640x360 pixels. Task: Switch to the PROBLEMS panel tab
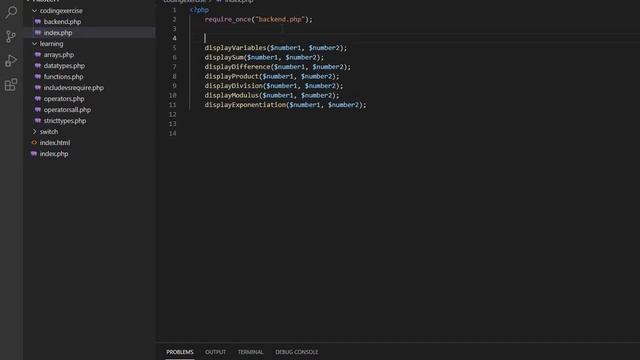point(180,352)
